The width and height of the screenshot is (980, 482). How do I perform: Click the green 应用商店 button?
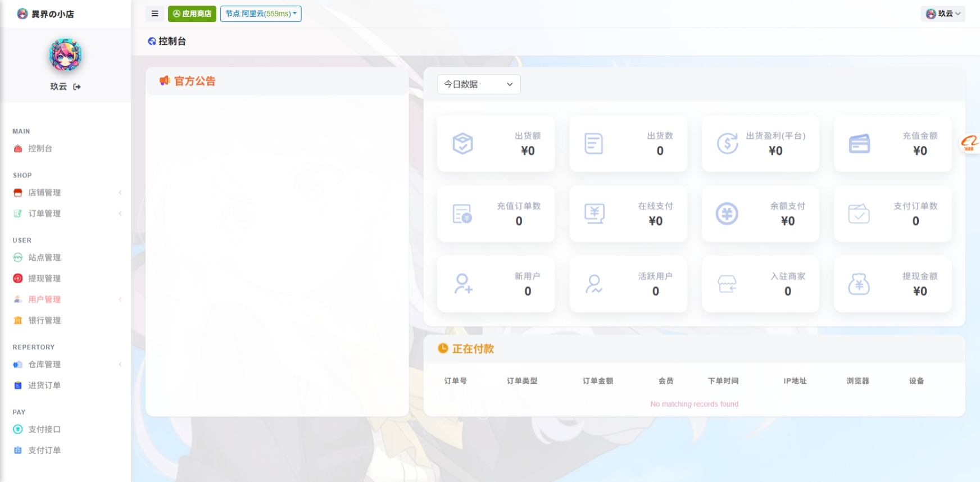tap(192, 14)
